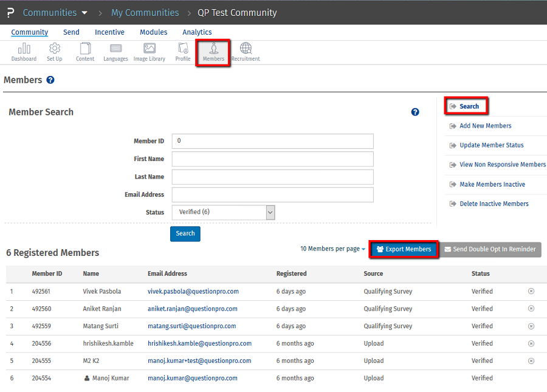Click inside the First Name field

[x=272, y=159]
